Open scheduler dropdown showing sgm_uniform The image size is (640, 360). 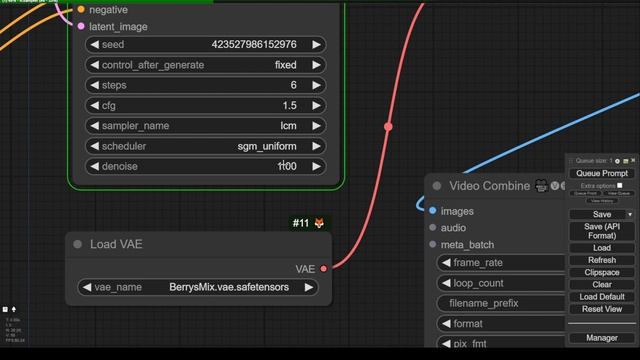[205, 146]
